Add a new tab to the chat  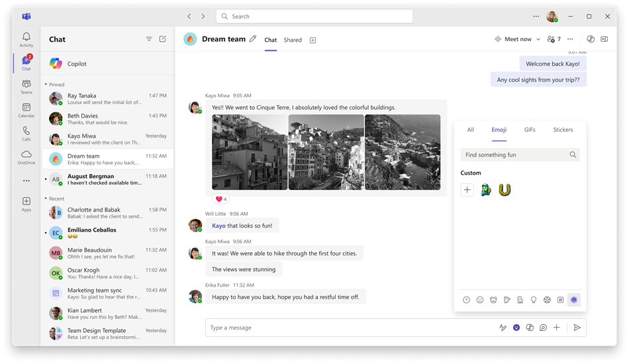313,40
